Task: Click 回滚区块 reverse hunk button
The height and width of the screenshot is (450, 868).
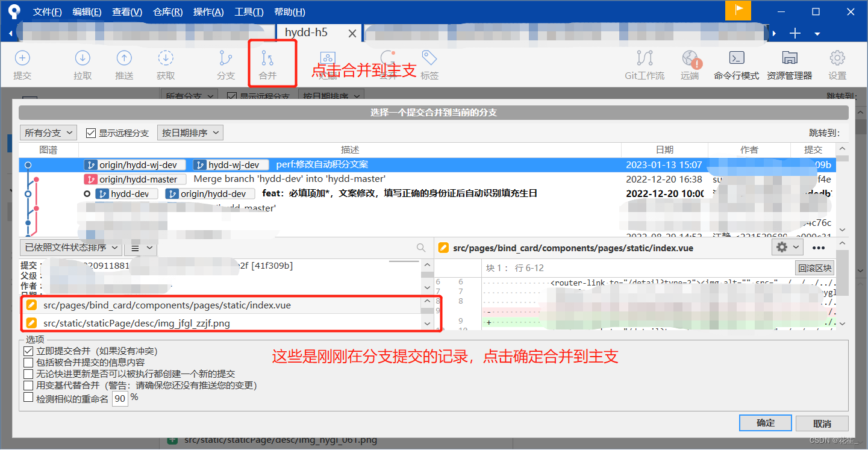Action: pyautogui.click(x=815, y=268)
